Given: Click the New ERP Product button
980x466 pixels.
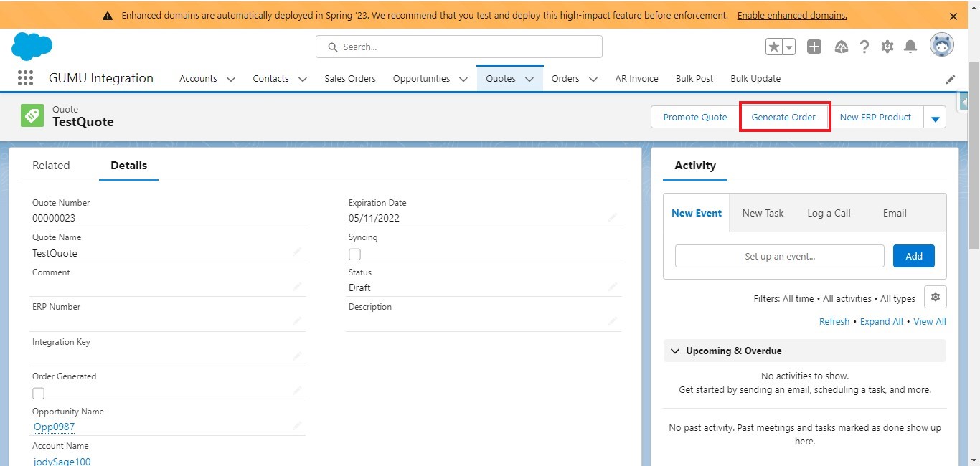Looking at the screenshot, I should click(x=875, y=118).
